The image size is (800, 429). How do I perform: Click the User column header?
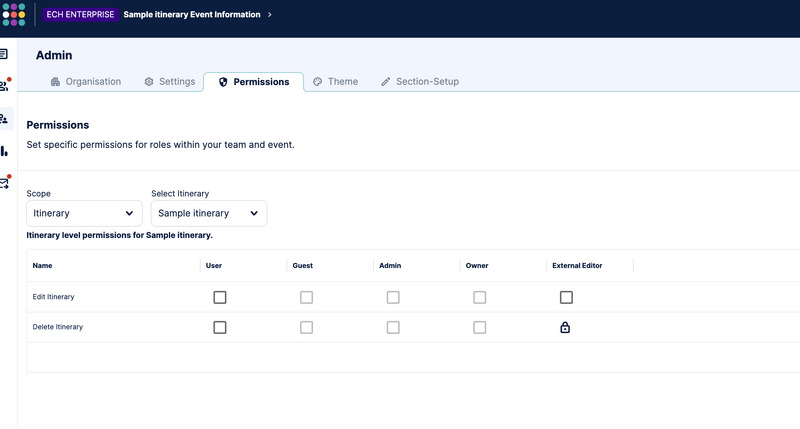pos(214,266)
